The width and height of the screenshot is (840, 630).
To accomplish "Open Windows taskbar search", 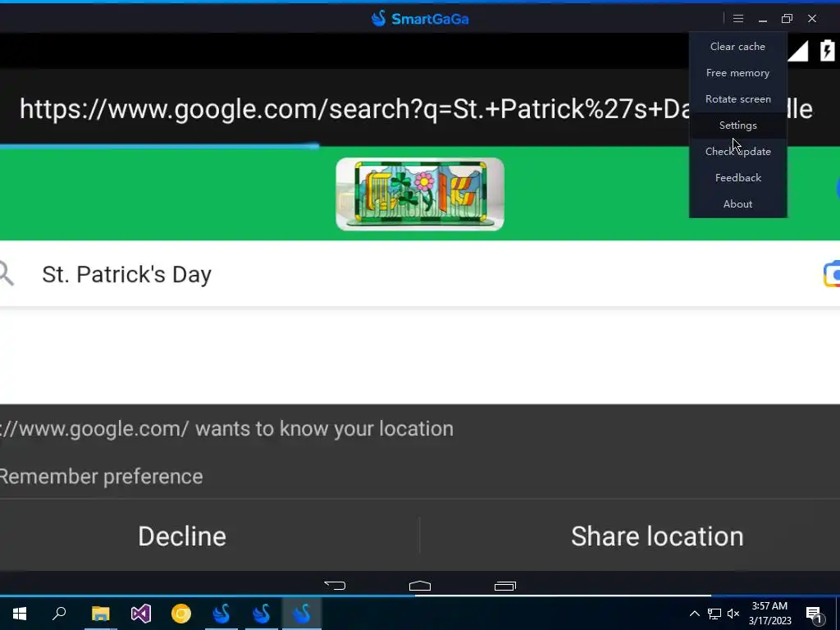I will pyautogui.click(x=59, y=614).
